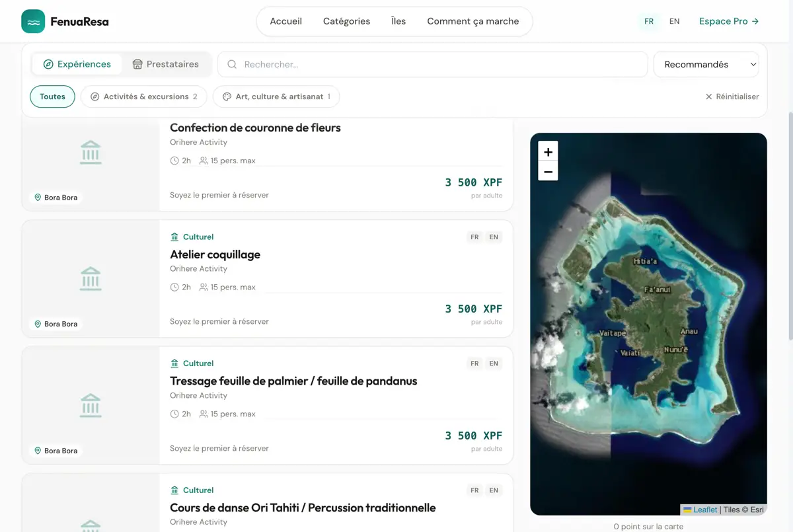This screenshot has width=793, height=532.
Task: Click the search magnifier icon
Action: (x=232, y=64)
